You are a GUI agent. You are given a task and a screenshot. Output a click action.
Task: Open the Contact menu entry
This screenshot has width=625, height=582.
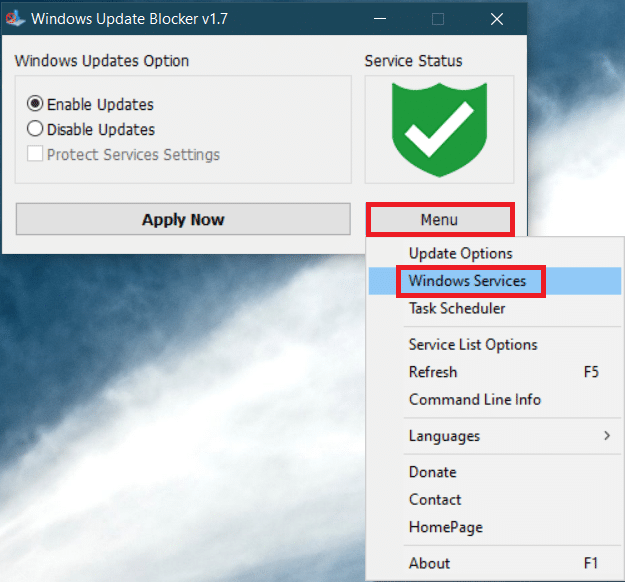[495, 500]
